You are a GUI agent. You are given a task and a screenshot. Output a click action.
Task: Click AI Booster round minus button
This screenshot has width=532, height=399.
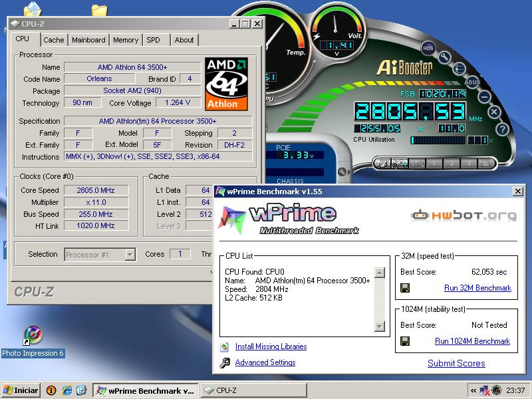[x=485, y=96]
